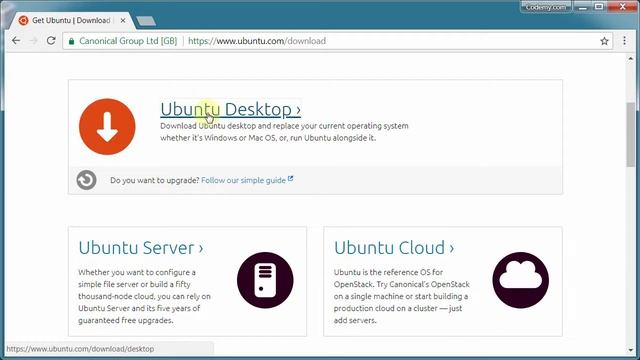Screen dimensions: 640x360
Task: Open the Ubuntu Desktop download link
Action: (231, 109)
